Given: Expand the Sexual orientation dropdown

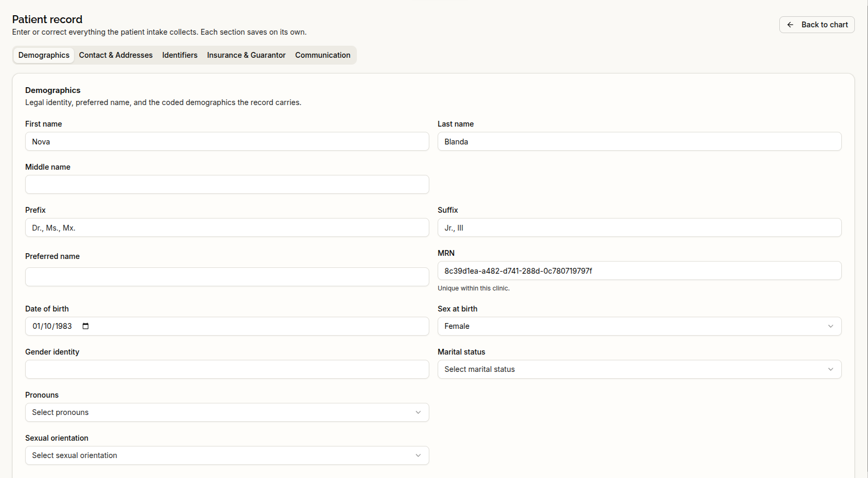Looking at the screenshot, I should pyautogui.click(x=227, y=455).
